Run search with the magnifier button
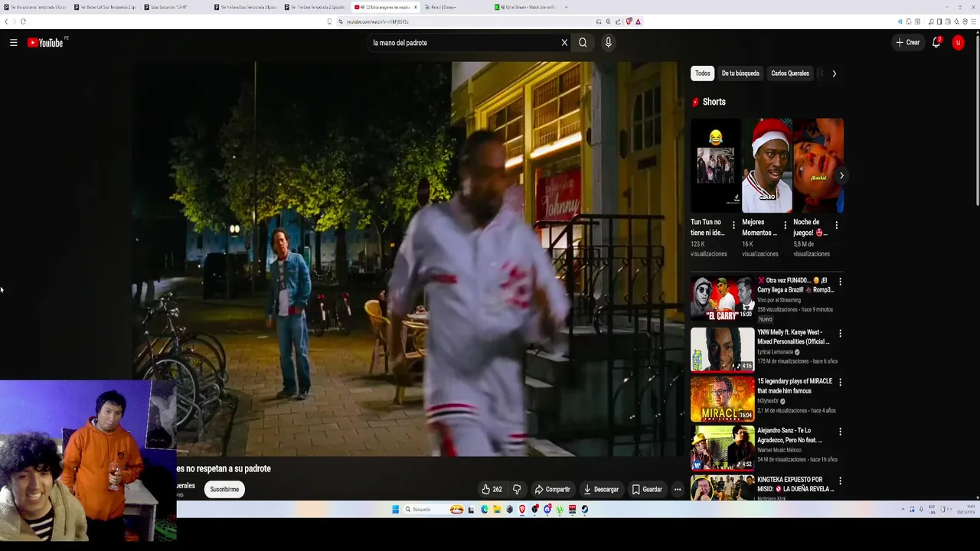The width and height of the screenshot is (980, 551). 583,43
